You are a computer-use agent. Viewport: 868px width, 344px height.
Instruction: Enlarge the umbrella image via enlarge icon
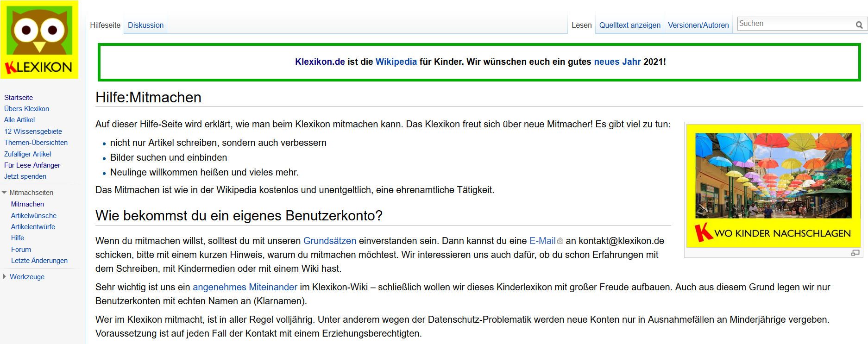click(x=855, y=253)
